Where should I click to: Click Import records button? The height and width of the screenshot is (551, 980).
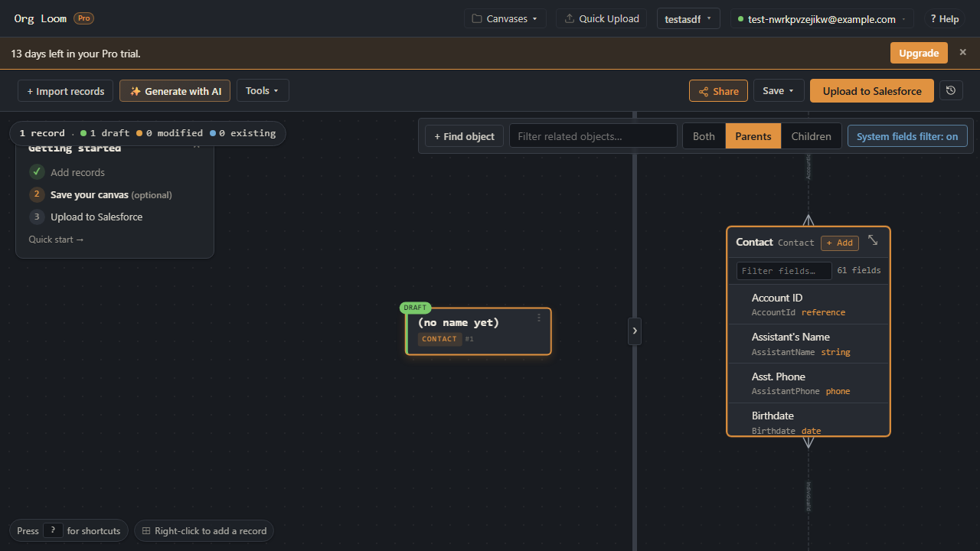click(66, 90)
